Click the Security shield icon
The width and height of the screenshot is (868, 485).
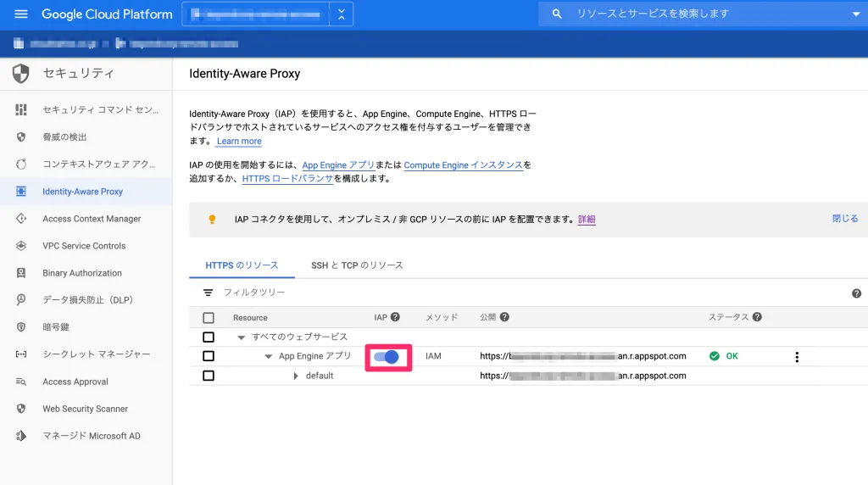click(21, 73)
